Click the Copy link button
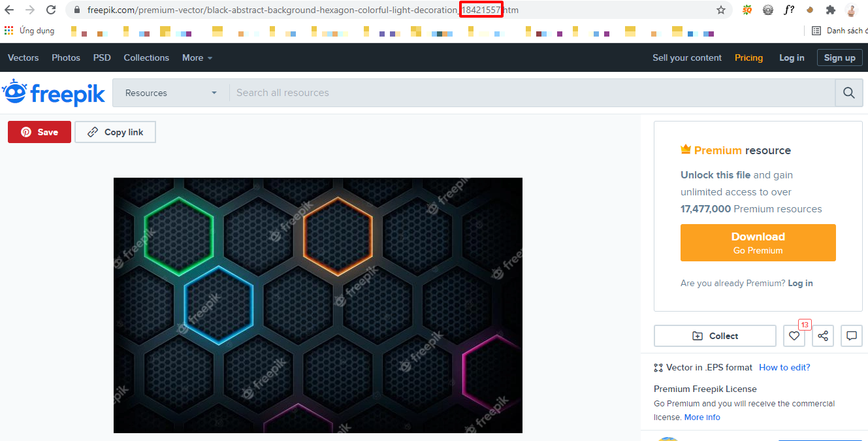 tap(115, 131)
